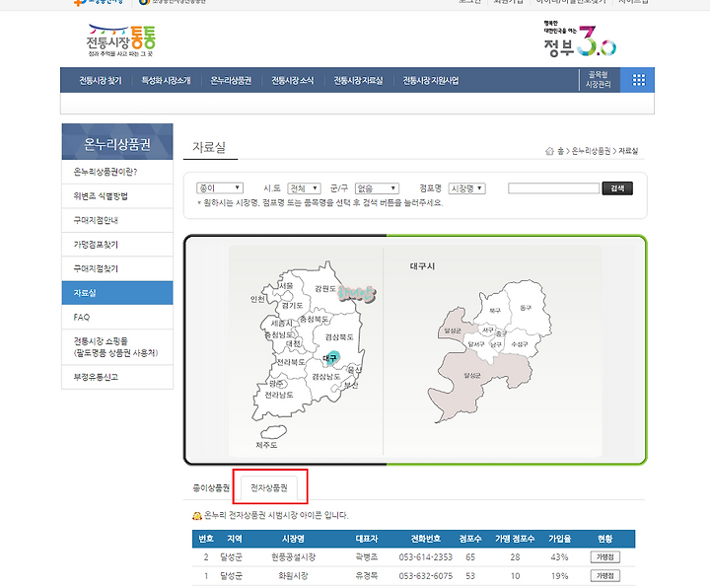Screen dimensions: 710x588
Task: Open the 점포명 dropdown showing 시장명
Action: click(466, 188)
